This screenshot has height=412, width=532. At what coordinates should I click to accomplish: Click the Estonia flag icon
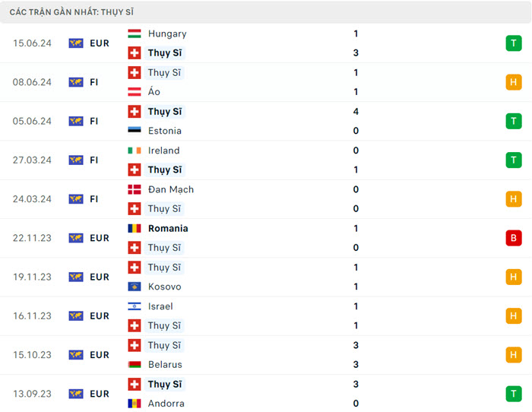135,131
